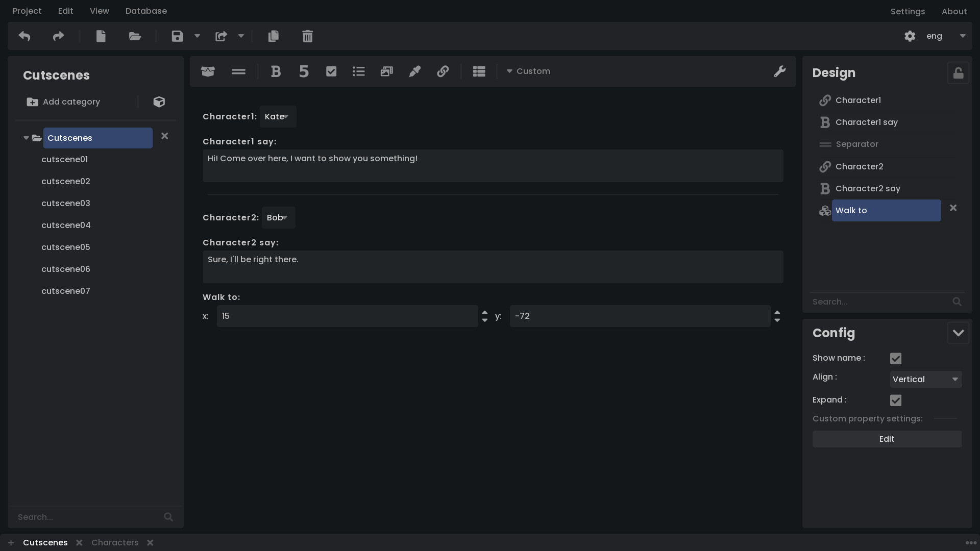
Task: Disable the Expand checkbox
Action: [896, 400]
